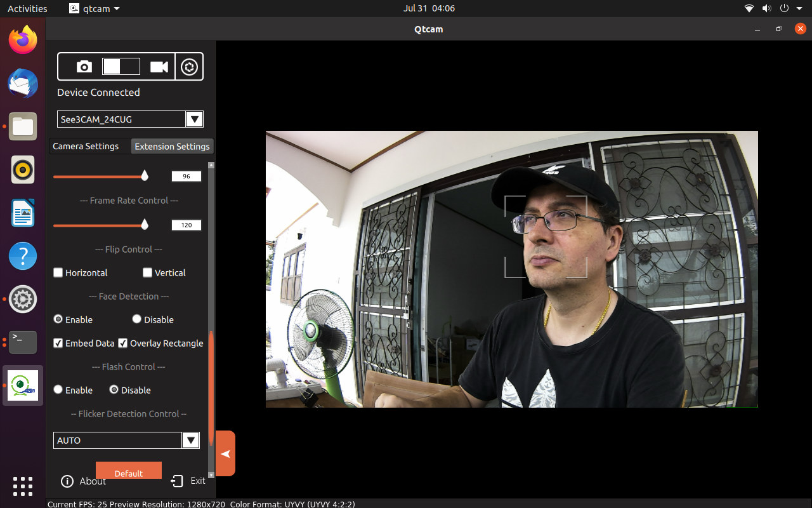
Task: Click the Flicker Detection Control heading
Action: point(129,413)
